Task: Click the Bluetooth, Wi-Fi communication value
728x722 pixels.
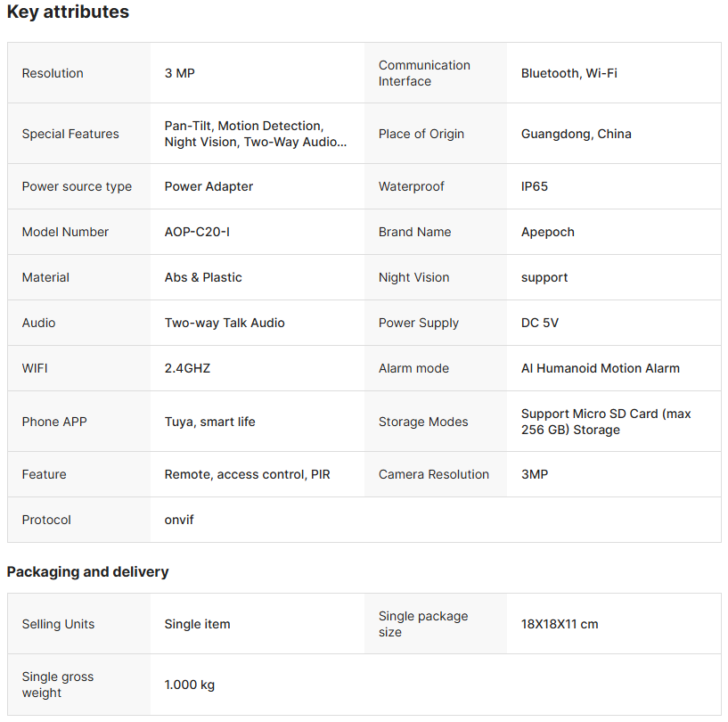Action: (568, 73)
